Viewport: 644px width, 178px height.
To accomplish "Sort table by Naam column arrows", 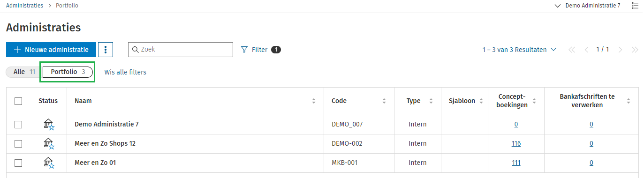I will click(x=314, y=101).
